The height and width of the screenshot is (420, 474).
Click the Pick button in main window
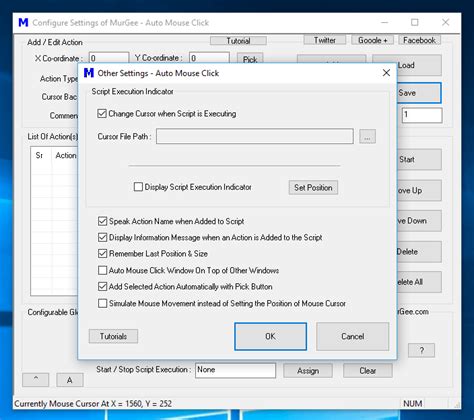250,58
